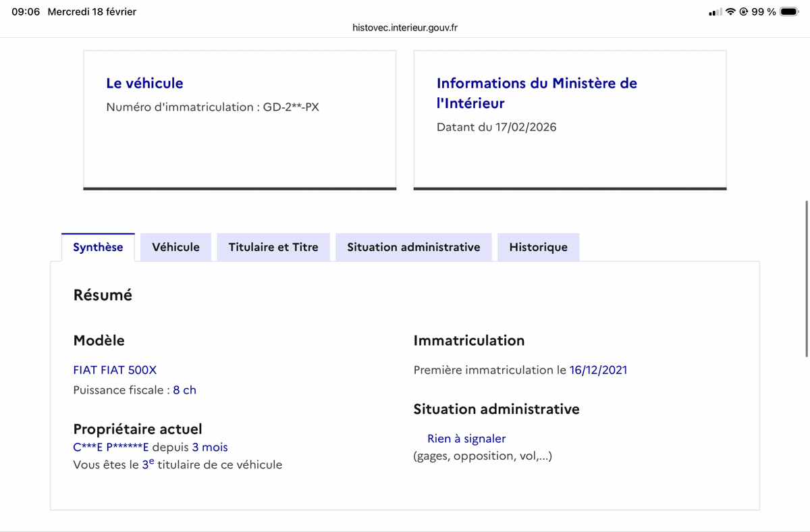Tap the 09:06 clock in status bar
Viewport: 810px width, 532px height.
tap(26, 12)
